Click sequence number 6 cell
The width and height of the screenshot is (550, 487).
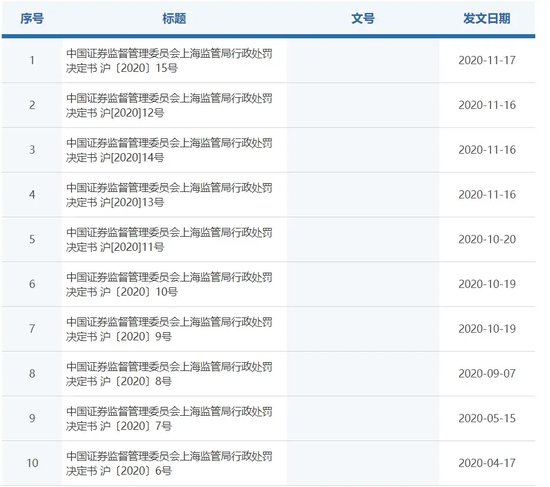click(32, 284)
